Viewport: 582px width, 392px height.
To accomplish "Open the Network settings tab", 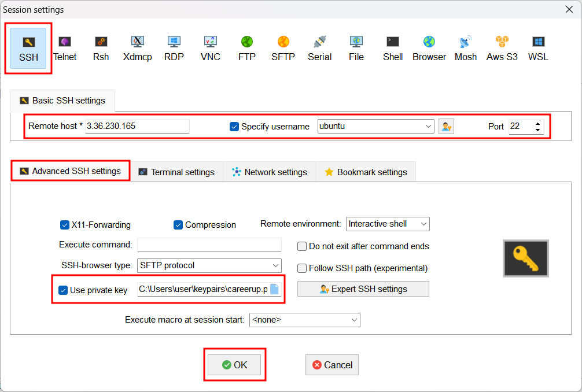I will pyautogui.click(x=270, y=172).
